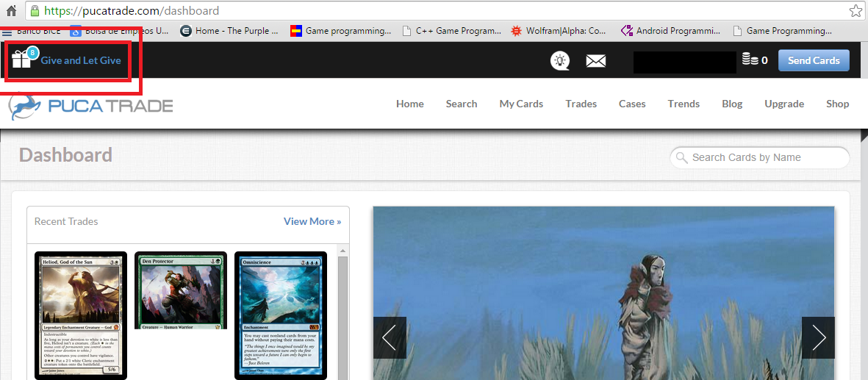
Task: Click the lightbulb ideas icon
Action: pyautogui.click(x=559, y=60)
